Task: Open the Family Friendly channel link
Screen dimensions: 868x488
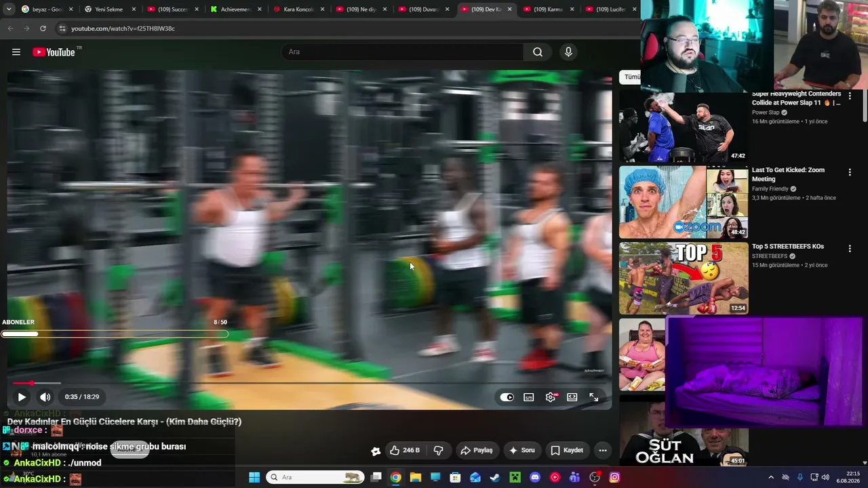Action: (770, 189)
